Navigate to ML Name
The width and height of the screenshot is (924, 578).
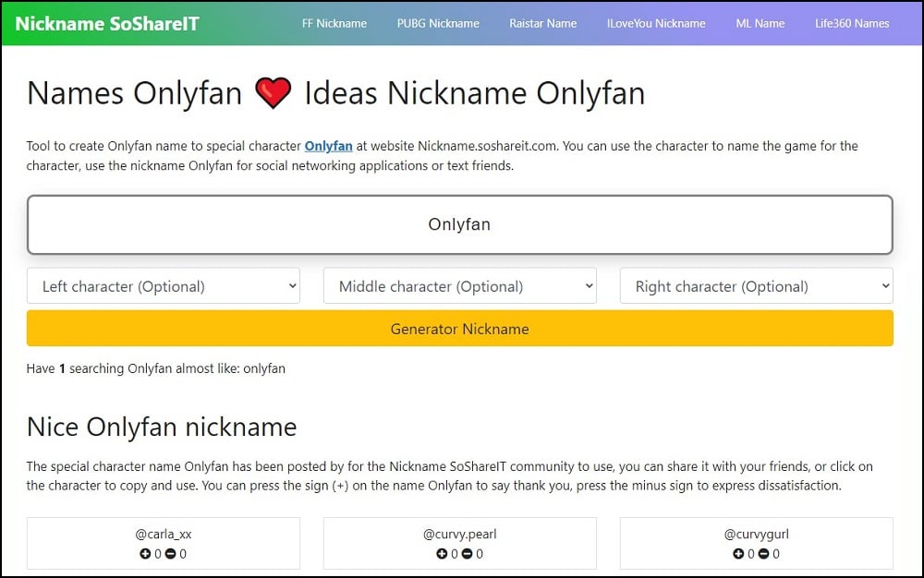pyautogui.click(x=760, y=23)
